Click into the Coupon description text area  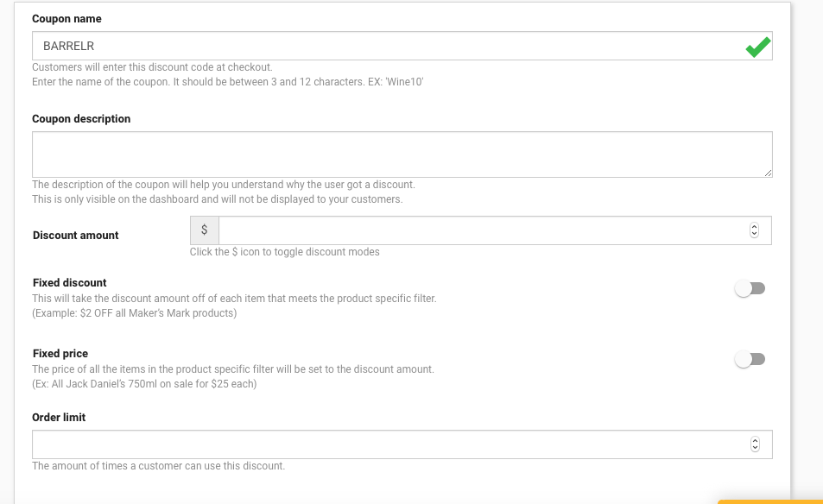402,154
